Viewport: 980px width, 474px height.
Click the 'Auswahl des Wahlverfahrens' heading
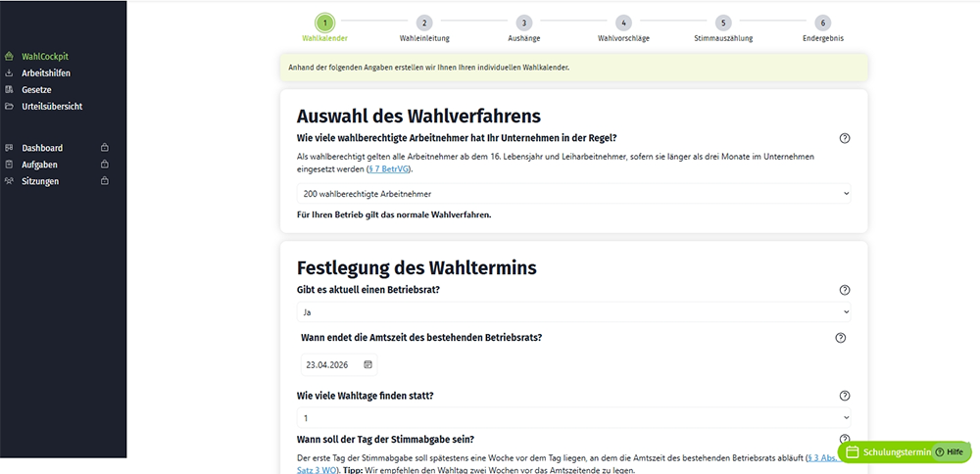tap(418, 117)
